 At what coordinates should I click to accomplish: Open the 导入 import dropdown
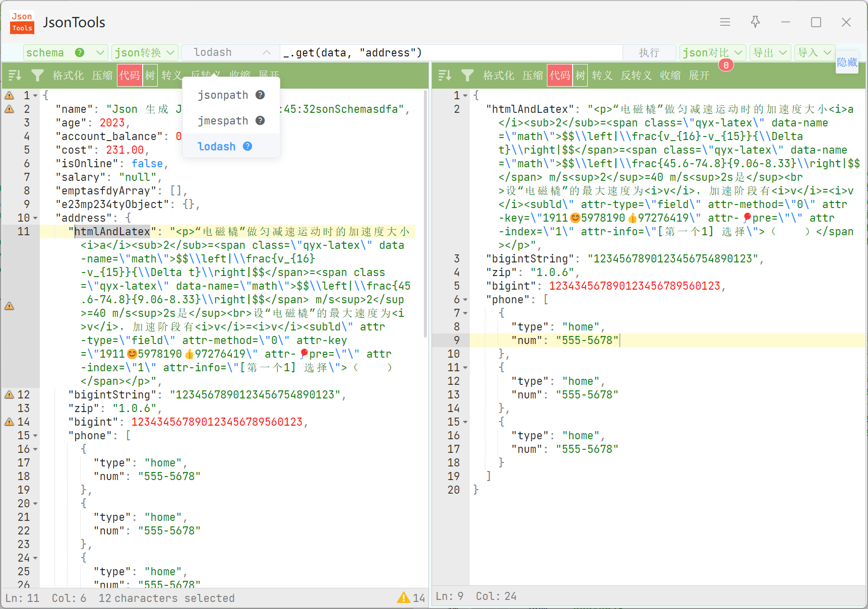pyautogui.click(x=815, y=52)
